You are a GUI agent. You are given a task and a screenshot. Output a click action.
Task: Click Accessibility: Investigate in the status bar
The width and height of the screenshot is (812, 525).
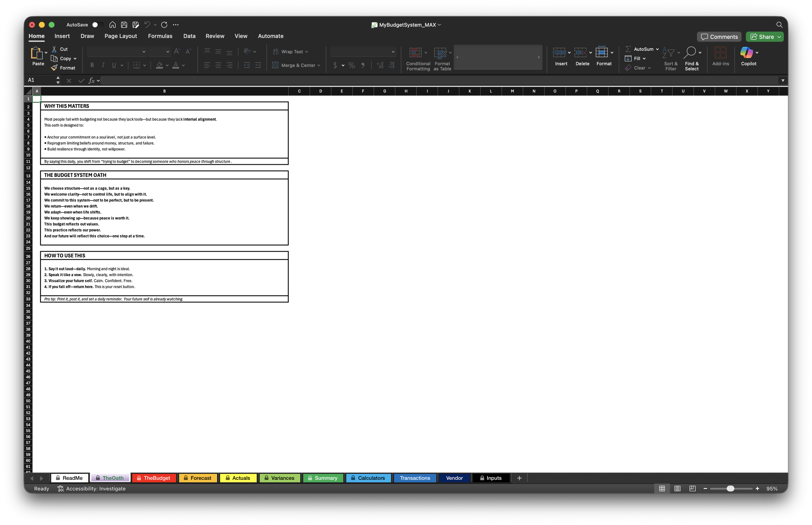(92, 489)
